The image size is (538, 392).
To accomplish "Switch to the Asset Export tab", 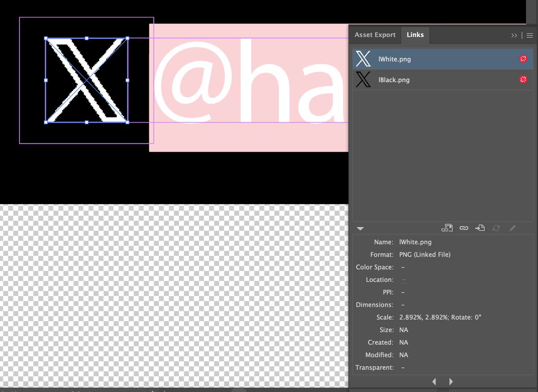I will (375, 34).
